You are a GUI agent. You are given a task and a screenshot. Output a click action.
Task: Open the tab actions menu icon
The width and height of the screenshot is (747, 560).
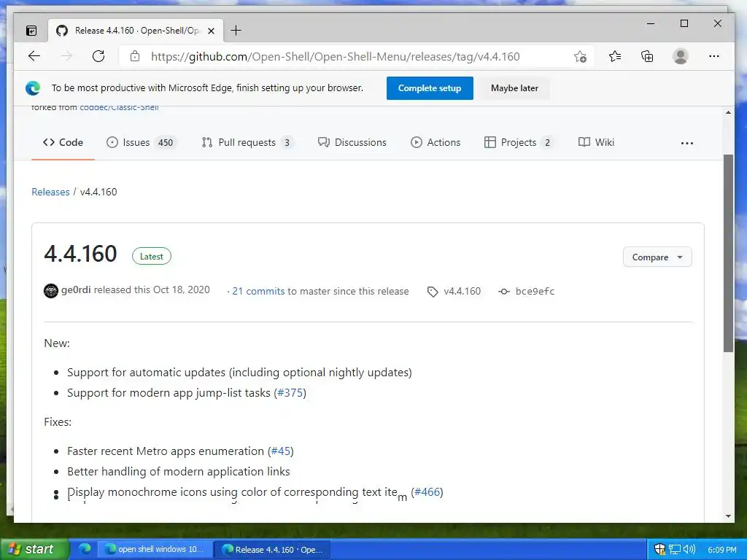[31, 31]
